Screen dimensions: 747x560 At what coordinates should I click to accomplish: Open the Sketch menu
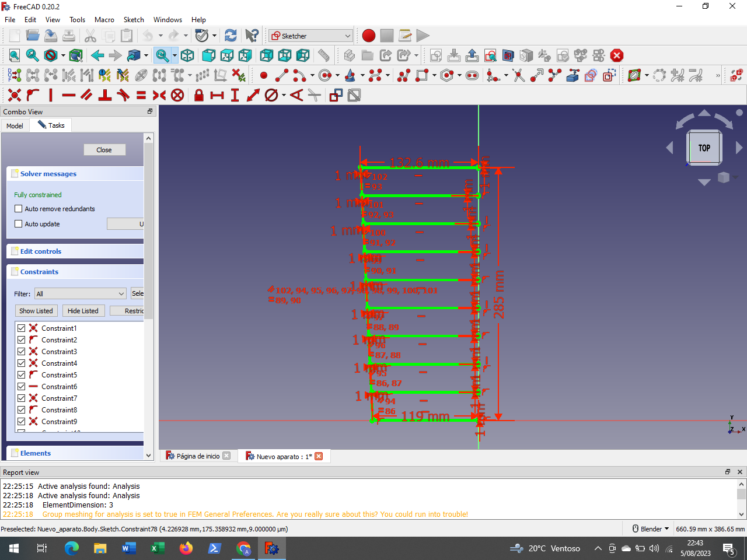pos(134,19)
